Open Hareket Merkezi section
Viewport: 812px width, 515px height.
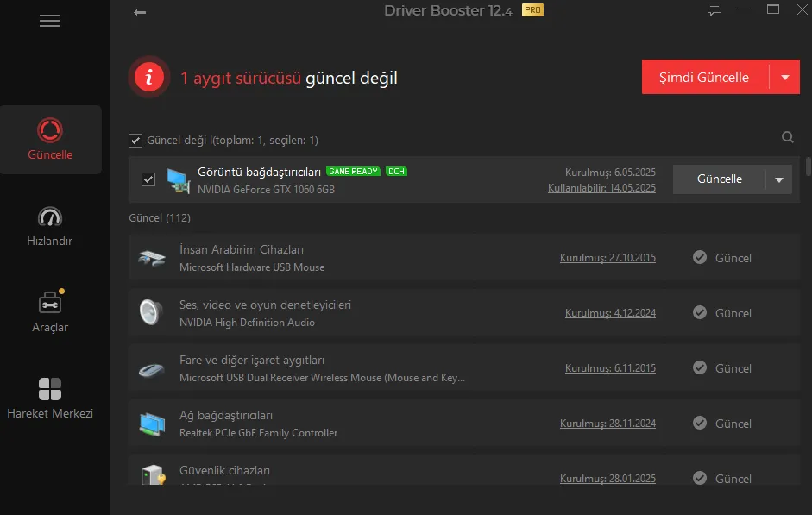pyautogui.click(x=50, y=398)
